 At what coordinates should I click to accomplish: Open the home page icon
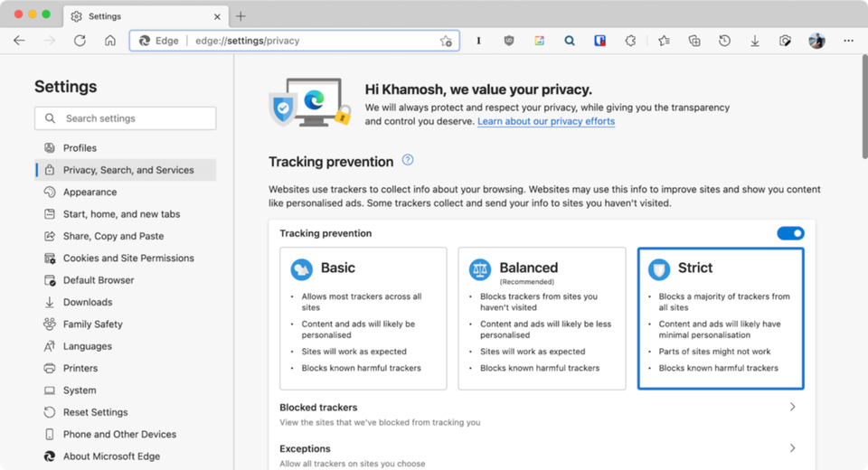[110, 41]
